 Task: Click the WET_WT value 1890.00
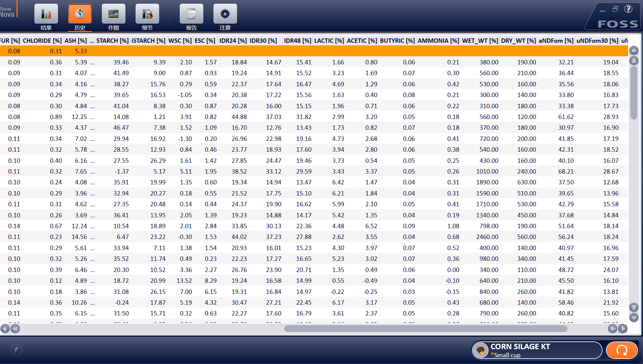click(x=487, y=182)
